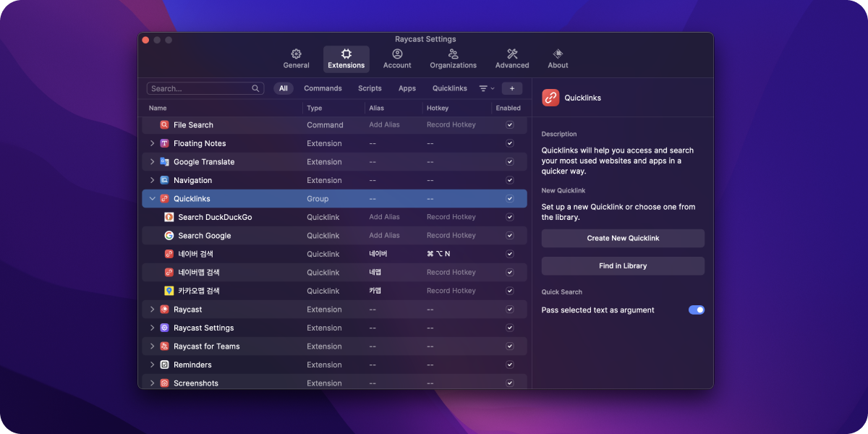Open the filter options dropdown
The width and height of the screenshot is (868, 434).
click(487, 88)
